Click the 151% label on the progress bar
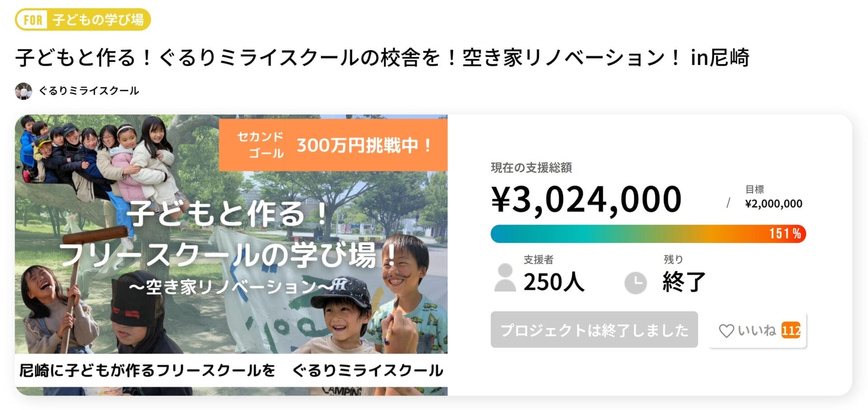The image size is (868, 410). point(785,234)
